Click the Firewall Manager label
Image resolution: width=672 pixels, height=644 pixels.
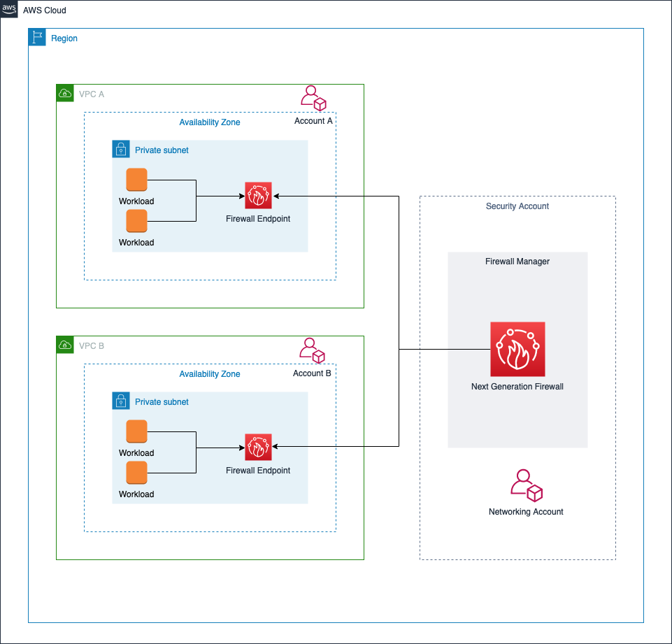pos(517,262)
